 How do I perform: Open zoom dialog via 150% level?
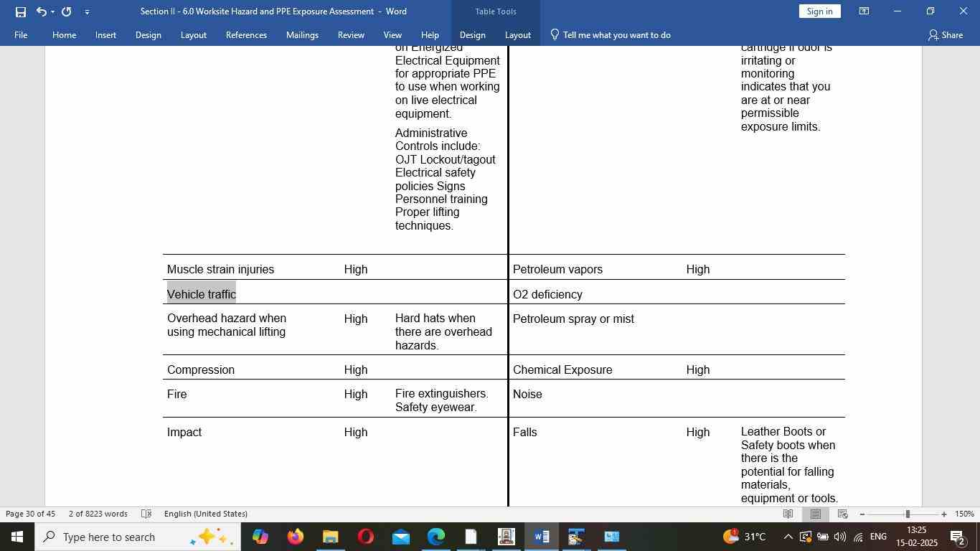coord(965,514)
